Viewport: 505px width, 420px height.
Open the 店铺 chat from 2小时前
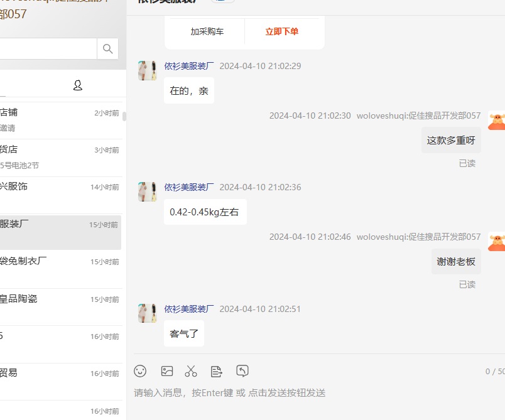[60, 120]
